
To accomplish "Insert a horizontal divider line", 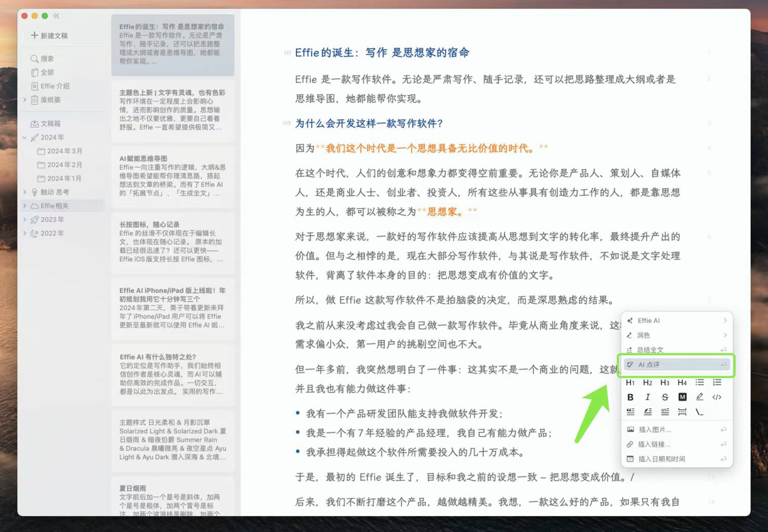I will point(682,412).
